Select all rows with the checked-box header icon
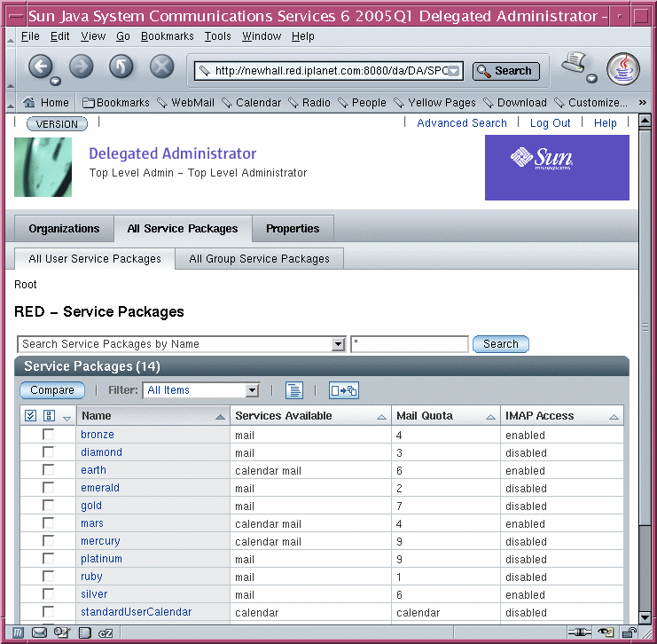 pyautogui.click(x=30, y=415)
